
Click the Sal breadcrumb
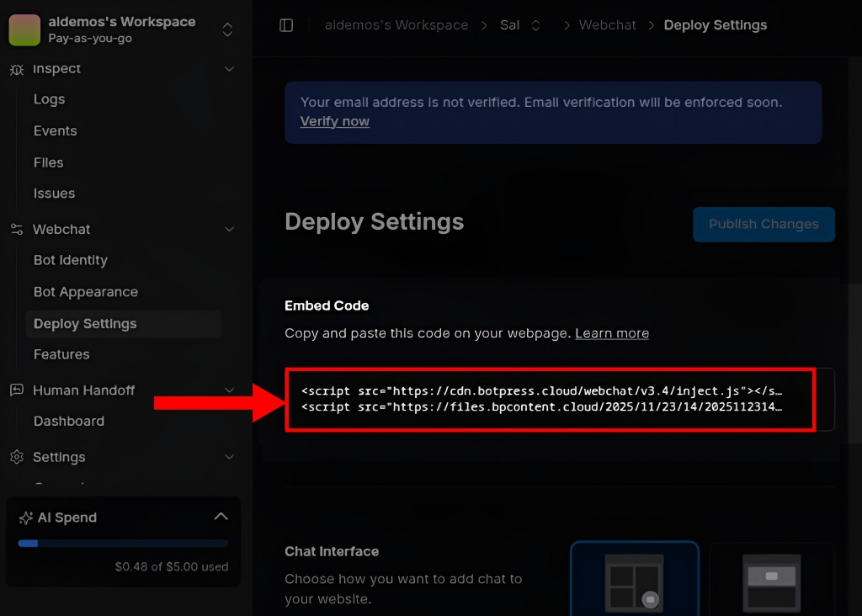pos(509,25)
